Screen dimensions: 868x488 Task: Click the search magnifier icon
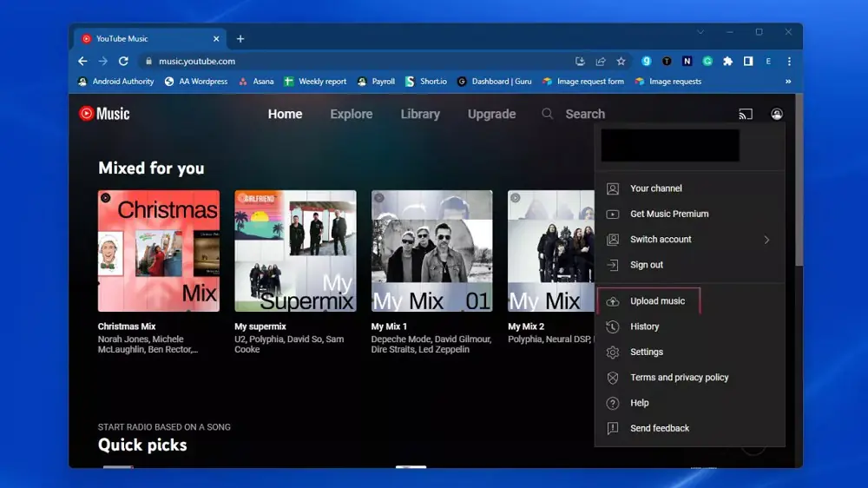click(x=547, y=114)
